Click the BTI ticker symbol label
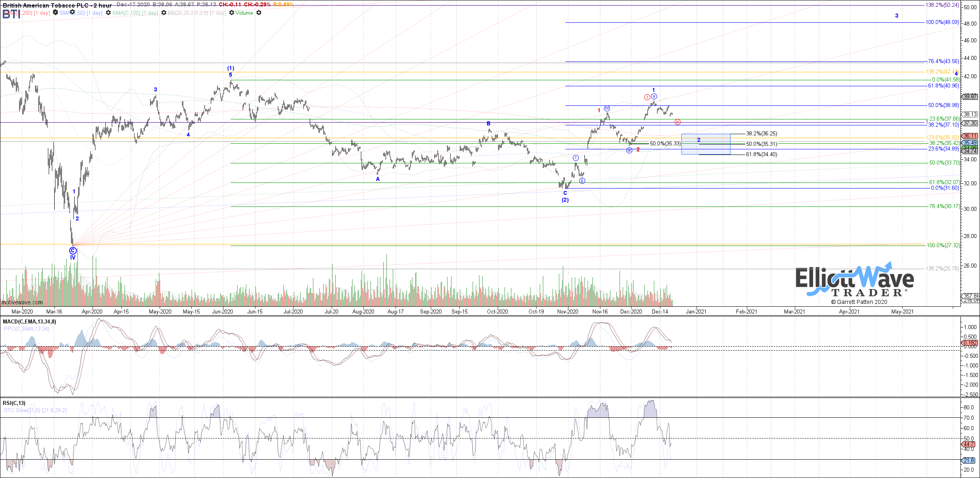980x478 pixels. (11, 15)
